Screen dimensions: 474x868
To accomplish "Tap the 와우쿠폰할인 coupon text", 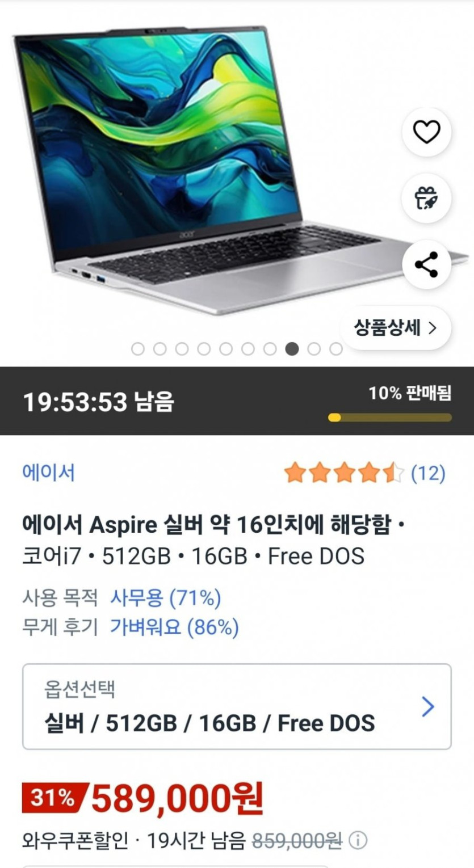I will (75, 840).
